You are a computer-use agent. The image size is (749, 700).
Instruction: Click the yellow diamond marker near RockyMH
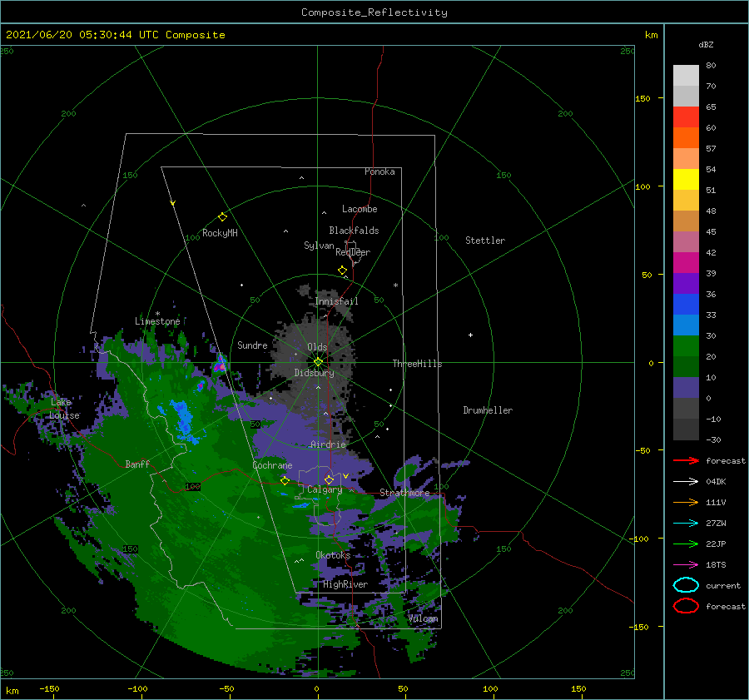[222, 217]
